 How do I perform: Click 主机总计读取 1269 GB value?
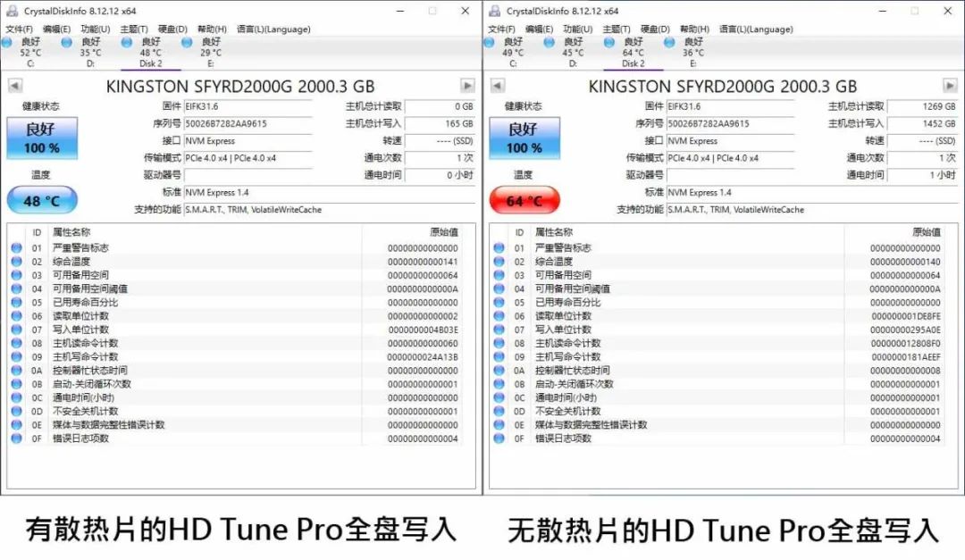tap(922, 106)
